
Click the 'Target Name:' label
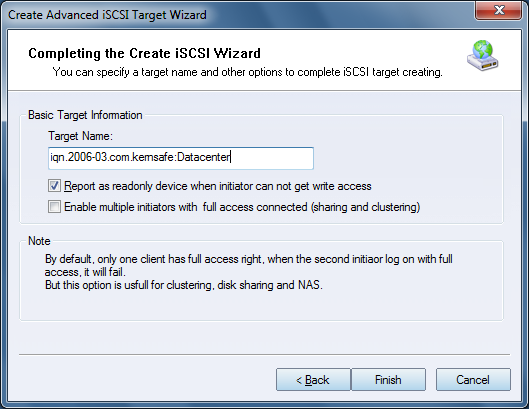(x=80, y=136)
